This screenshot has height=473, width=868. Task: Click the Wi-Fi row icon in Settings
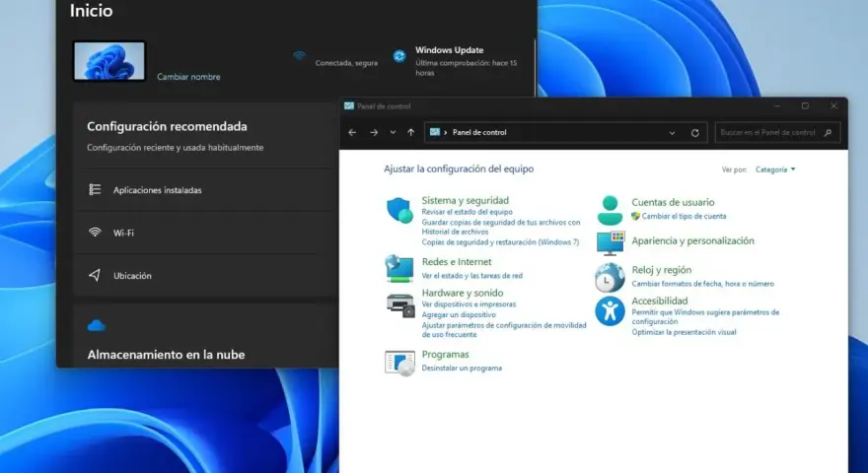click(95, 233)
